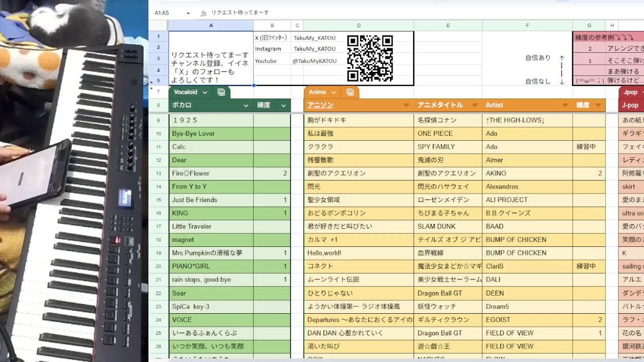
Task: Open the name box dropdown arrow
Action: [188, 13]
